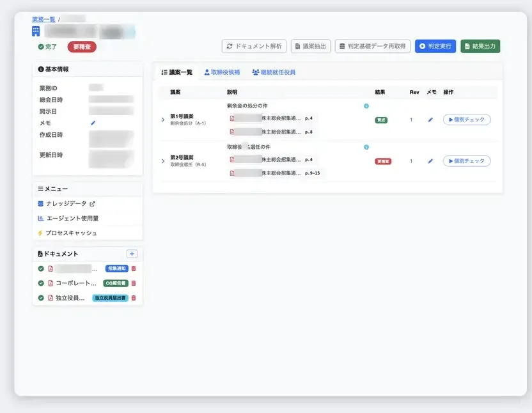Image resolution: width=532 pixels, height=413 pixels.
Task: Click the blue building icon beside title
Action: [36, 31]
